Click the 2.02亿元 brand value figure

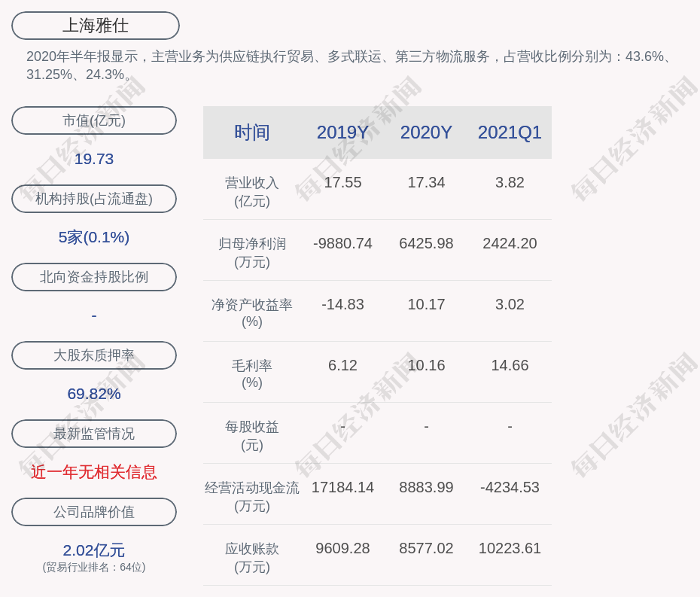pyautogui.click(x=94, y=550)
